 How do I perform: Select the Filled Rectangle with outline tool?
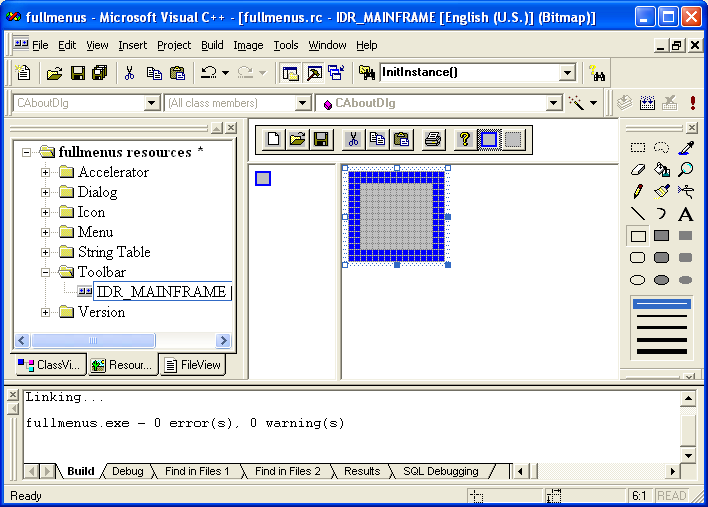(661, 236)
